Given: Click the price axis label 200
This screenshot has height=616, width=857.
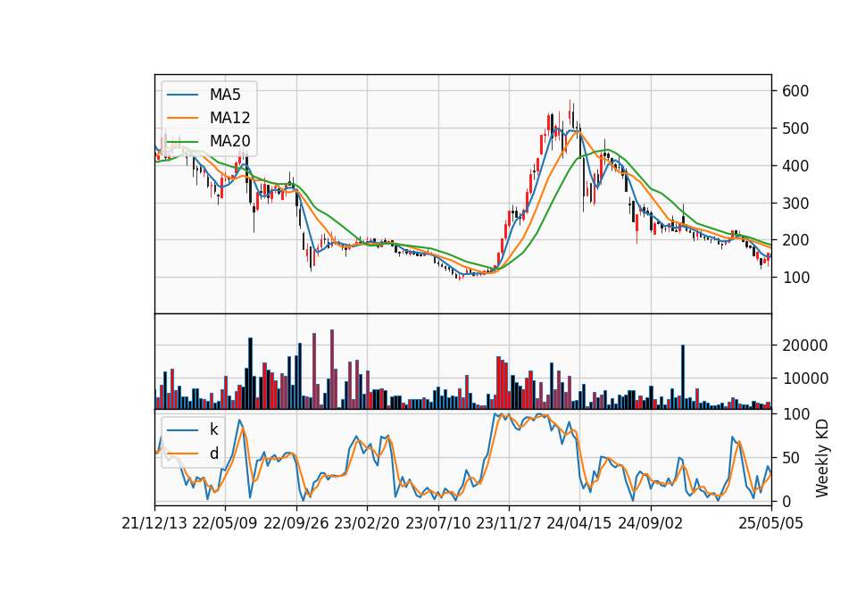Looking at the screenshot, I should coord(795,240).
